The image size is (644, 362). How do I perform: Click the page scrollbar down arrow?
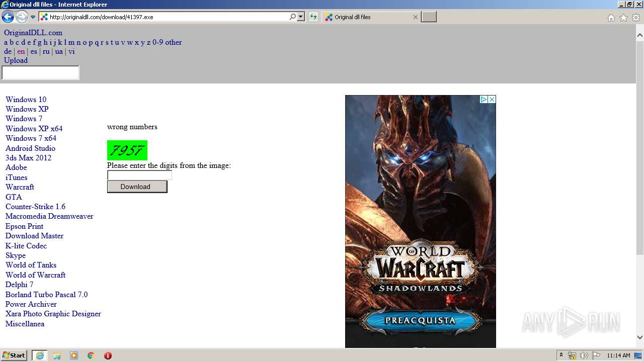click(x=640, y=337)
